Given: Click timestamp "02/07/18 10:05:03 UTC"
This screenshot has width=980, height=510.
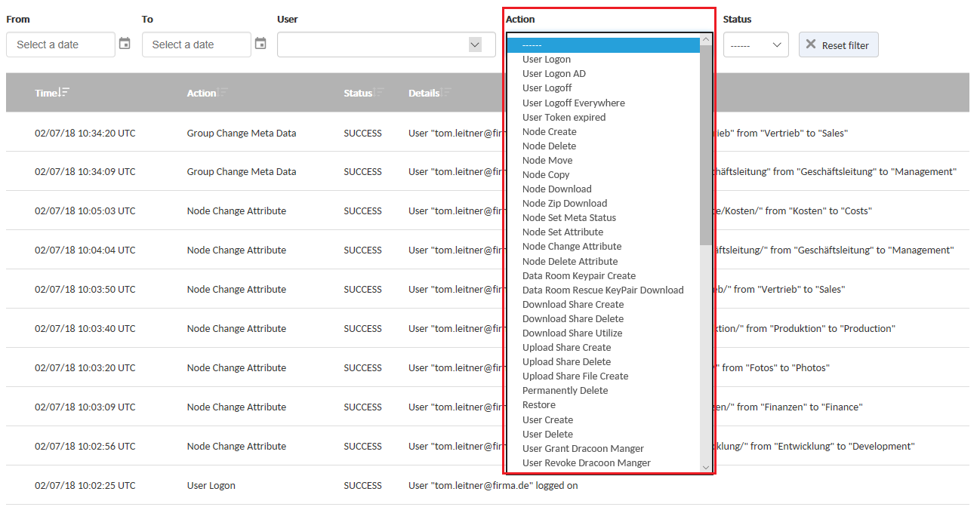Looking at the screenshot, I should pos(85,210).
